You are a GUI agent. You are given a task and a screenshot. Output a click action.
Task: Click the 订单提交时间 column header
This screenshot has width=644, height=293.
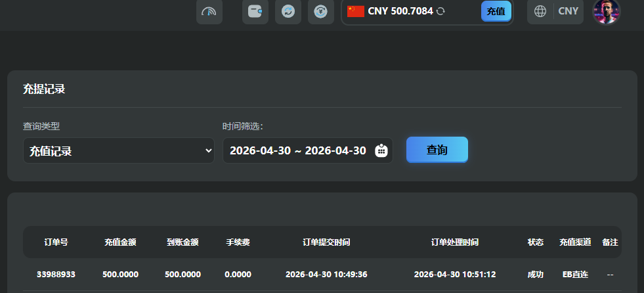[x=326, y=242]
